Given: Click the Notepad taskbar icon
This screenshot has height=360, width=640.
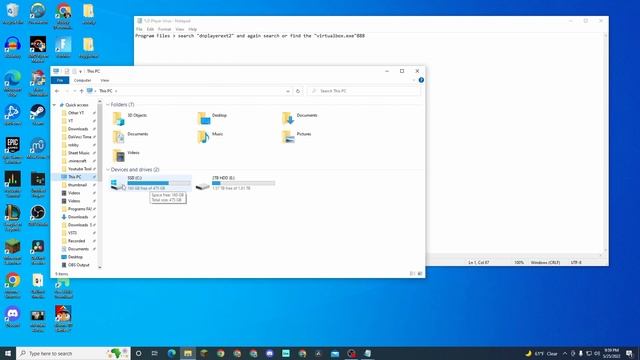Looking at the screenshot, I should 368,353.
